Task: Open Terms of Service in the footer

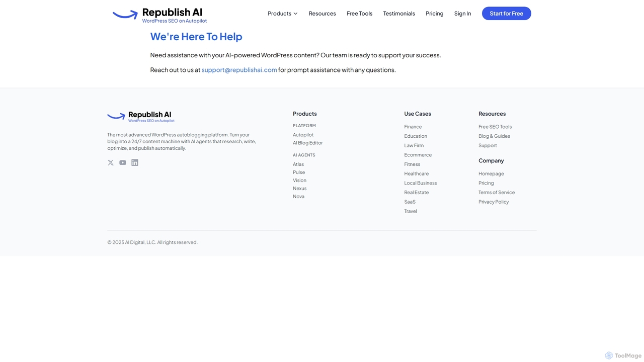Action: 497,193
